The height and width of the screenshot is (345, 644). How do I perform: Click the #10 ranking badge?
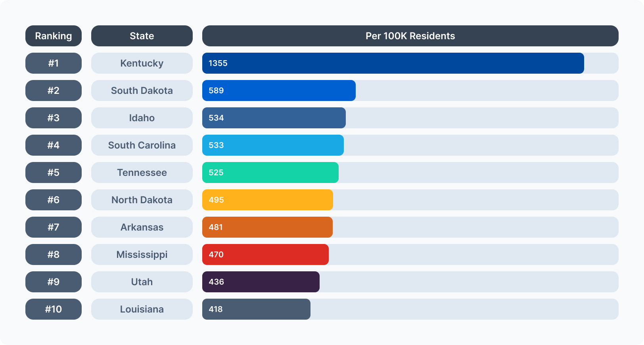(x=54, y=309)
